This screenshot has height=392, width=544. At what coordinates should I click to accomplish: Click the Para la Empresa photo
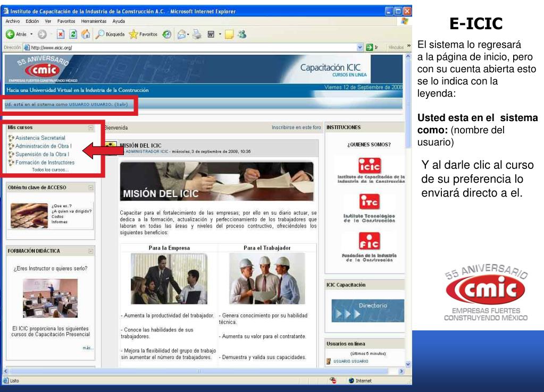tap(169, 278)
